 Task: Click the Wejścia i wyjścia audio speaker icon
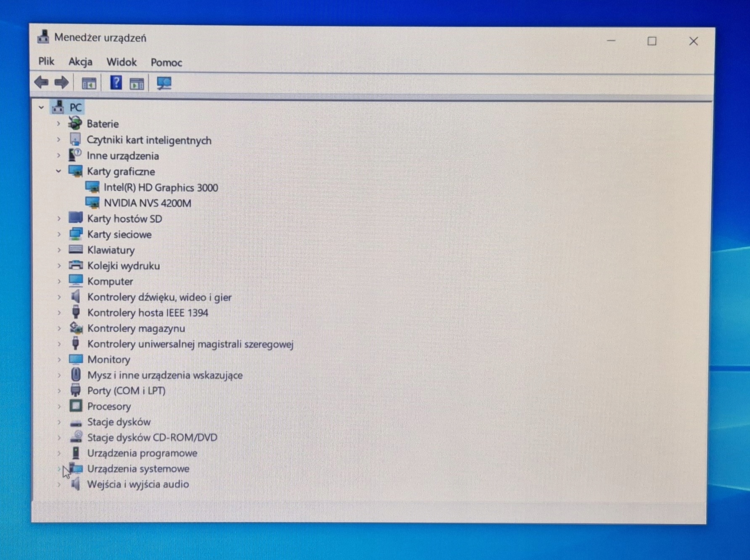point(76,484)
